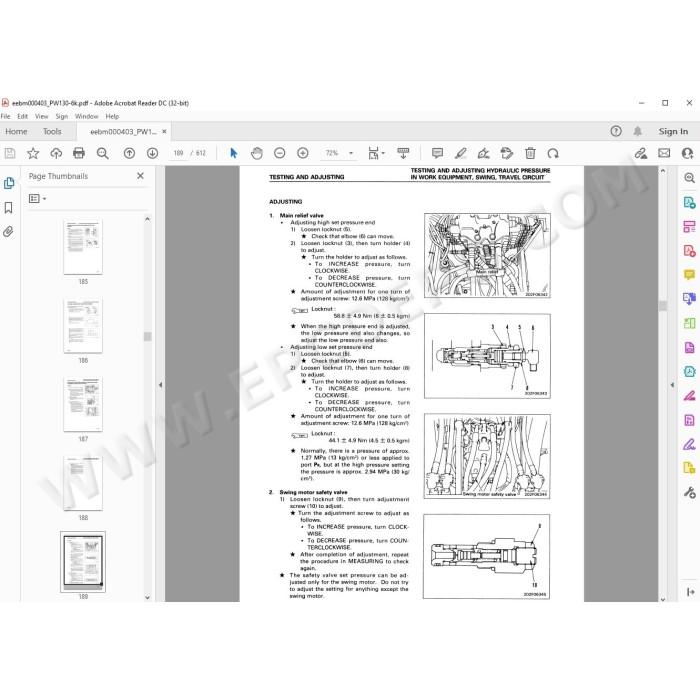Open the Help menu
The image size is (700, 700).
[112, 117]
